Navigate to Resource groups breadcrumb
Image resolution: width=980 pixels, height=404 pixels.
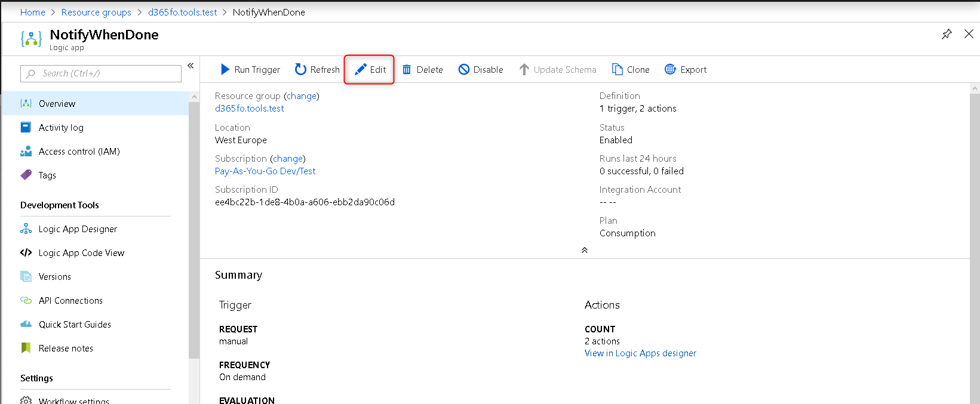tap(96, 13)
